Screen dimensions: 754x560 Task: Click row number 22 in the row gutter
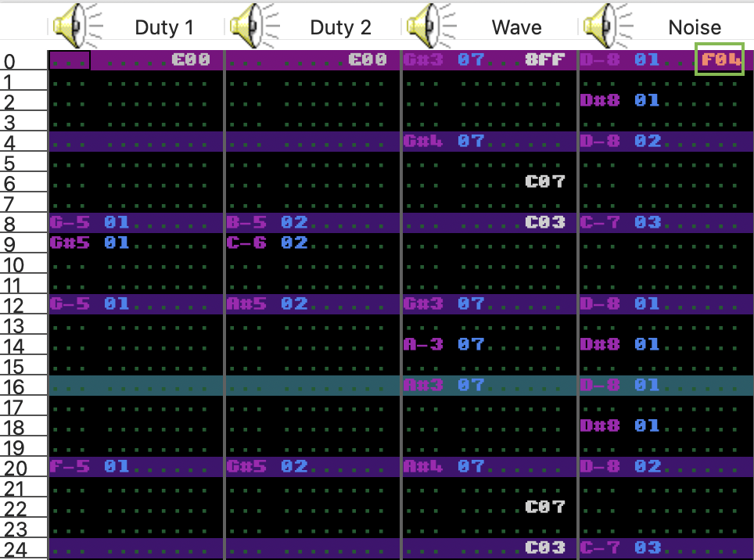(x=16, y=509)
